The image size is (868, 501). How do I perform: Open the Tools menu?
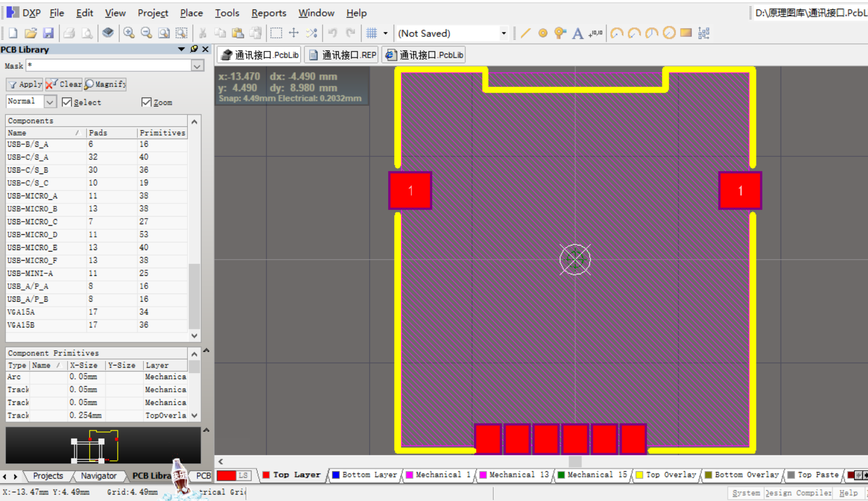227,13
